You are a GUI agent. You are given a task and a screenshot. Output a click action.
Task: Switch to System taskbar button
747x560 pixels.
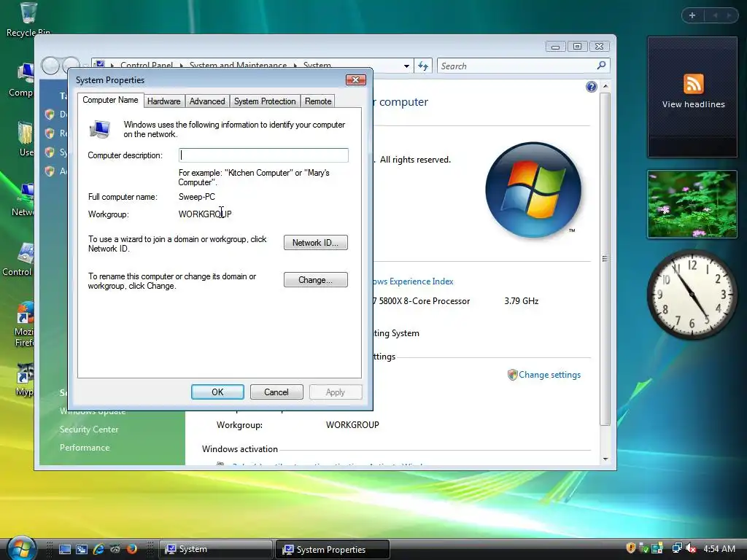[x=216, y=550]
